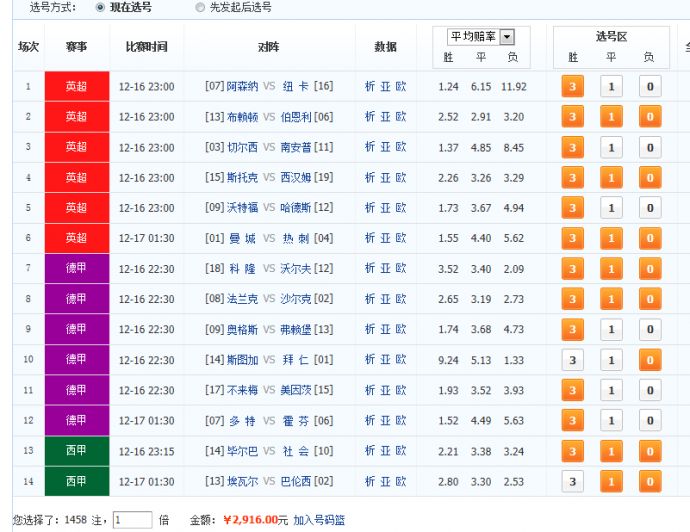Focus the bet multiplier (倍) input field
This screenshot has width=690, height=532.
132,520
